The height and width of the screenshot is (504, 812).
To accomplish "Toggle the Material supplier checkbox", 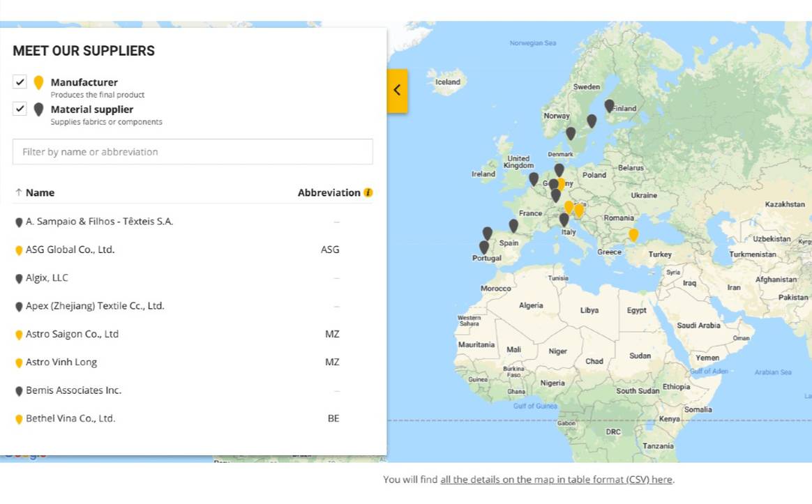I will 20,109.
